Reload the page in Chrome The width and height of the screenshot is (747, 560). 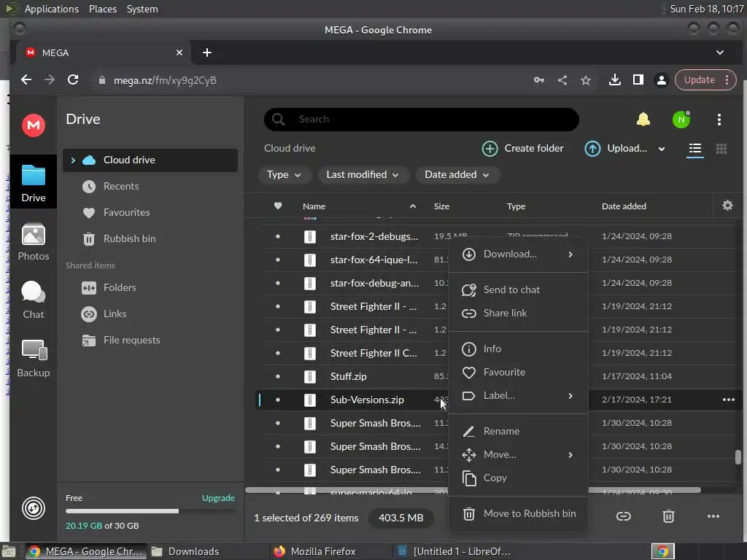[73, 79]
